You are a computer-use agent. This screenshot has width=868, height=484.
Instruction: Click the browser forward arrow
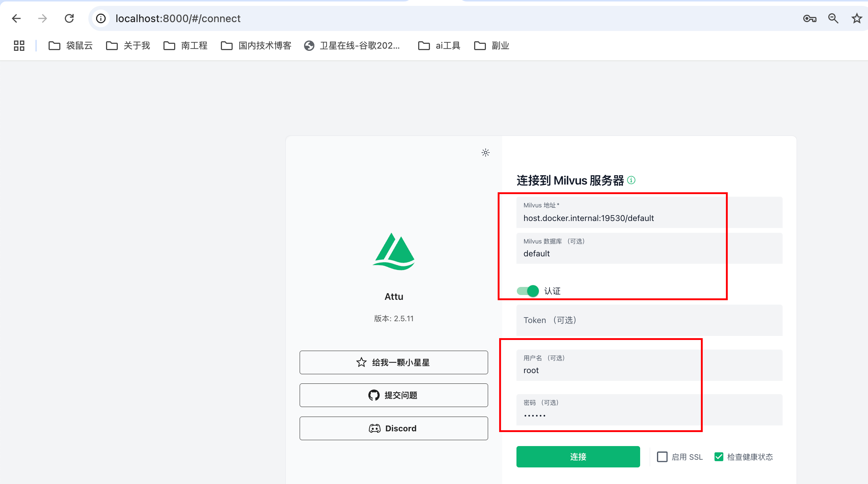point(43,18)
